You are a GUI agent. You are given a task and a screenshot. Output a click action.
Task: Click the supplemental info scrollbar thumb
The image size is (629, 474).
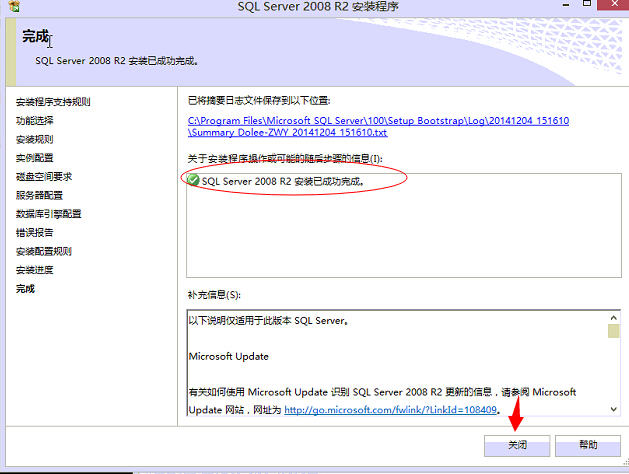coord(613,331)
